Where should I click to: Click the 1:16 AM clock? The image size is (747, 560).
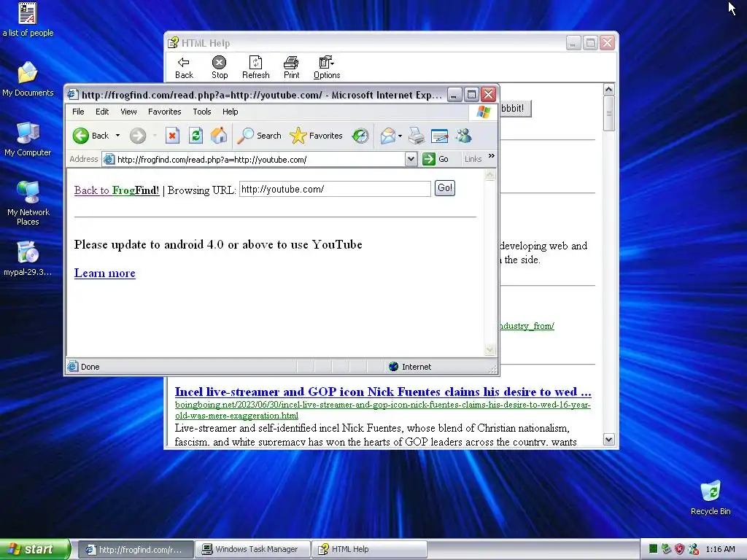point(720,549)
